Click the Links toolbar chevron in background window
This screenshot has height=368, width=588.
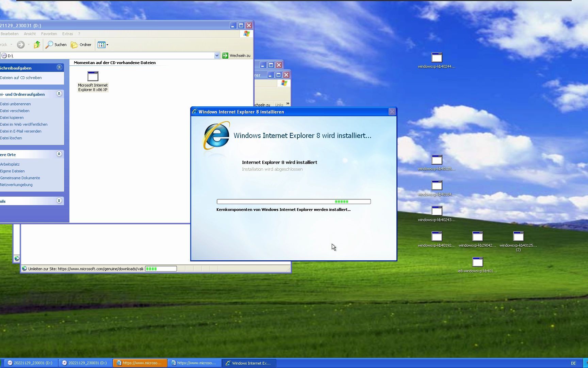tap(288, 104)
